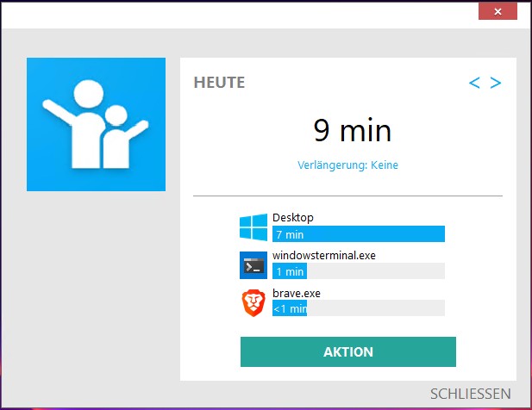Go to next day with right arrow
Screen dimensions: 532x410
(495, 83)
